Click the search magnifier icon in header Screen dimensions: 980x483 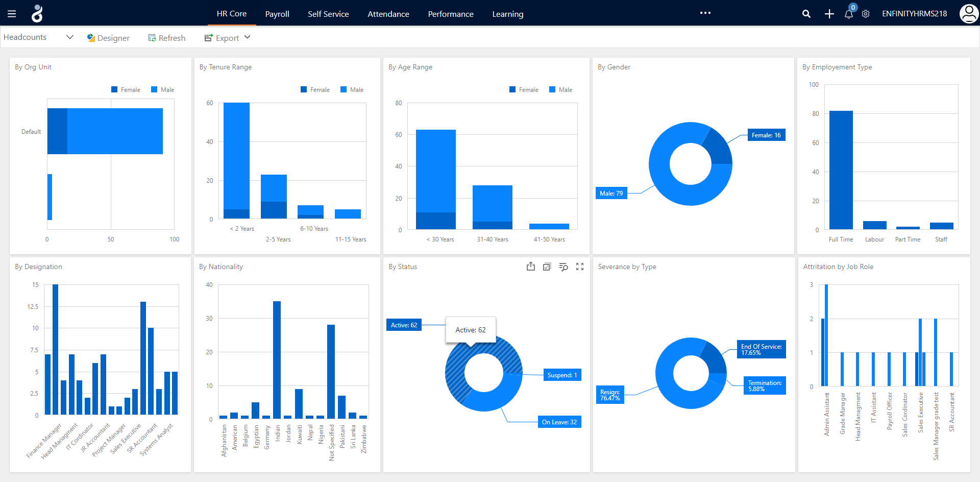point(806,14)
